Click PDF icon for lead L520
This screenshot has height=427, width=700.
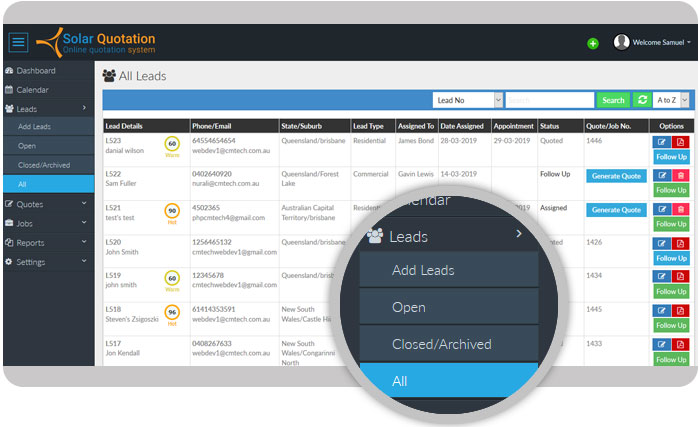680,243
